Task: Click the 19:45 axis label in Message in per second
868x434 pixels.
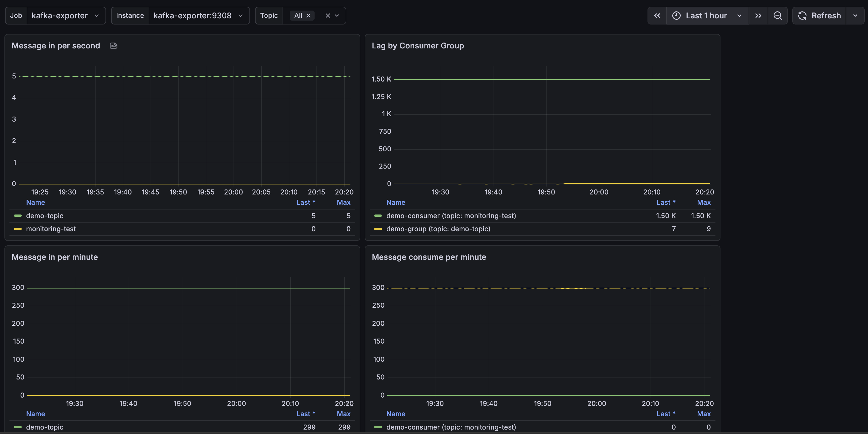Action: pyautogui.click(x=150, y=192)
